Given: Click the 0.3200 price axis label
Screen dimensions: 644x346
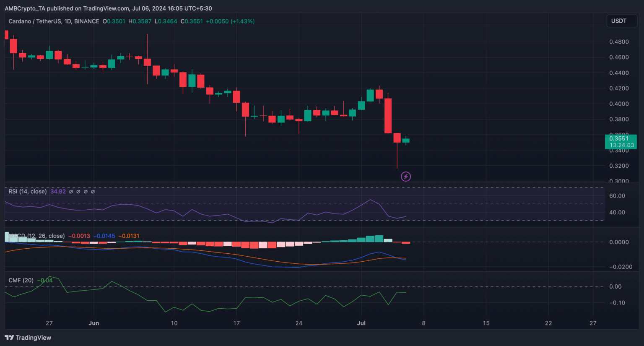Looking at the screenshot, I should [x=619, y=166].
